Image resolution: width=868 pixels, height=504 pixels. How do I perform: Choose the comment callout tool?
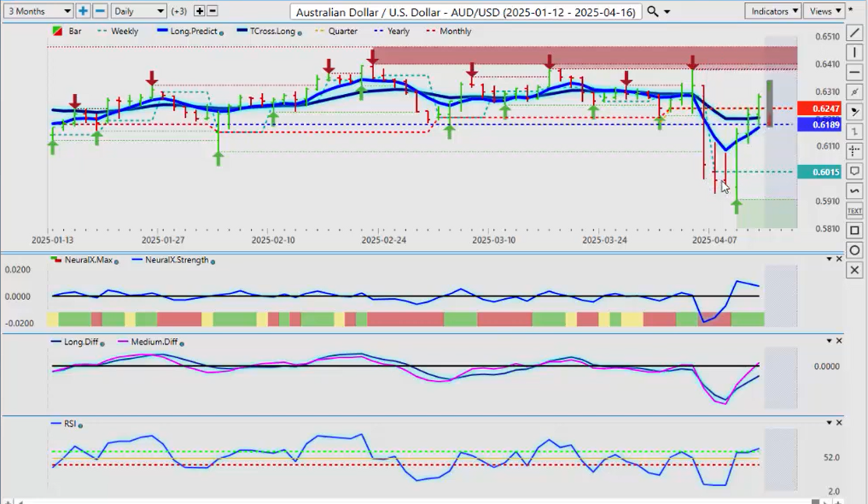pyautogui.click(x=855, y=171)
